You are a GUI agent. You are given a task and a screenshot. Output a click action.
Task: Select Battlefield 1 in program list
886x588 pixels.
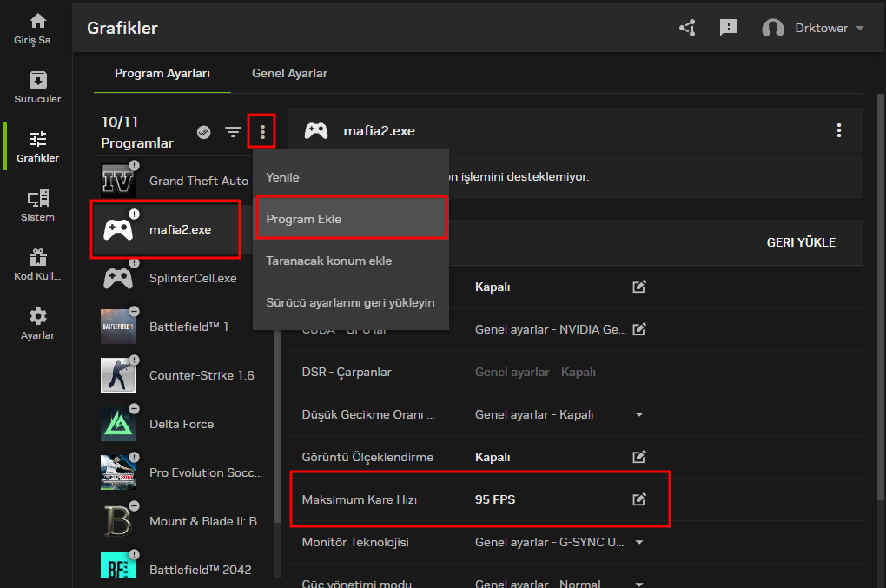tap(183, 327)
